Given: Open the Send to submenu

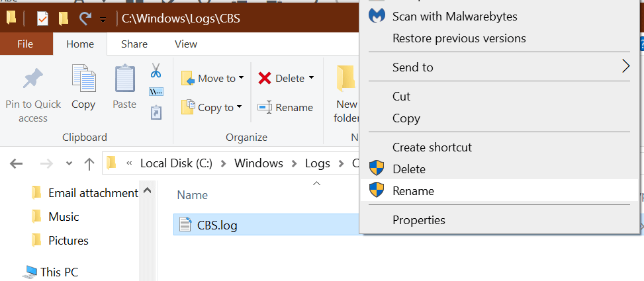Looking at the screenshot, I should [498, 67].
